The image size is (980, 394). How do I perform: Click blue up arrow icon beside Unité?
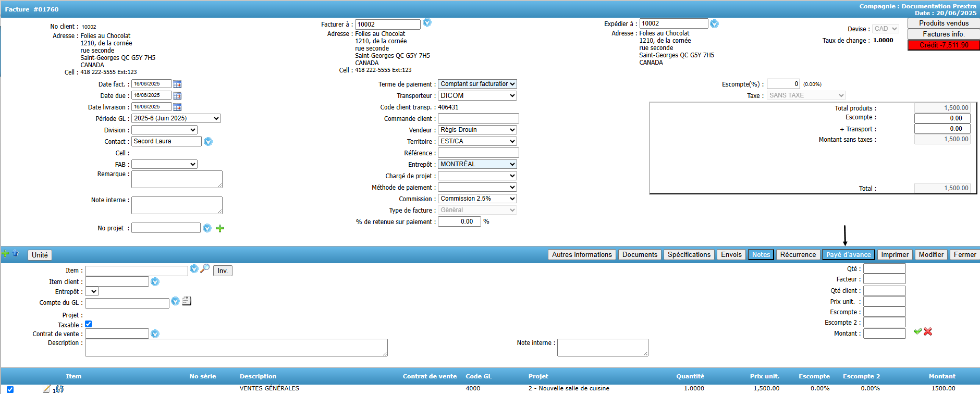(x=16, y=253)
